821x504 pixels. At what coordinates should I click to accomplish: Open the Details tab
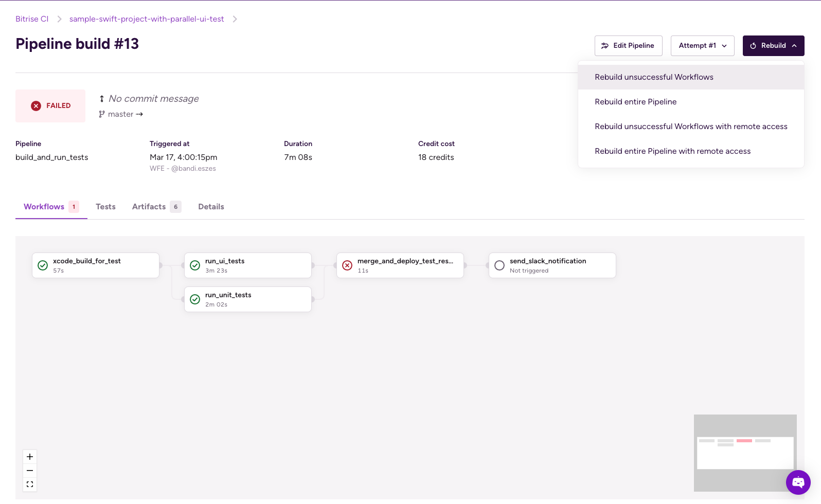[x=211, y=207]
